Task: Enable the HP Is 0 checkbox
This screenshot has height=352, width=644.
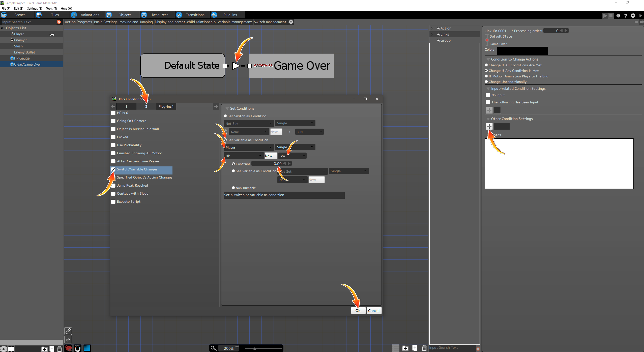Action: pos(113,113)
